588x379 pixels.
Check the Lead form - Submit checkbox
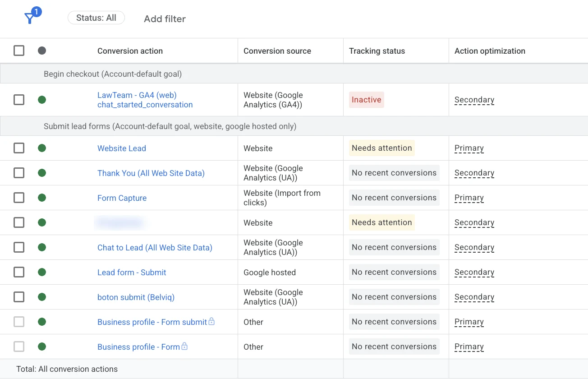(x=19, y=272)
